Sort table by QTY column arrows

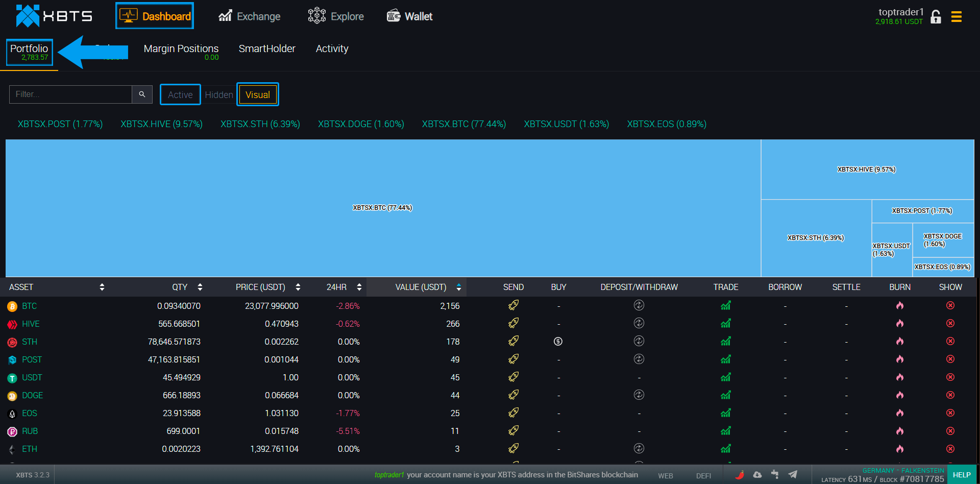pos(200,287)
